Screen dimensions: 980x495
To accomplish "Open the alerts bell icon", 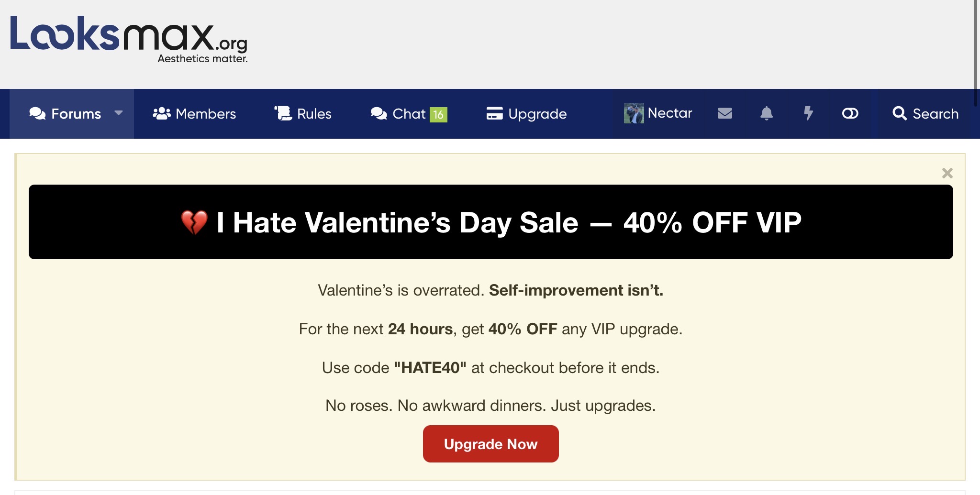I will 766,113.
